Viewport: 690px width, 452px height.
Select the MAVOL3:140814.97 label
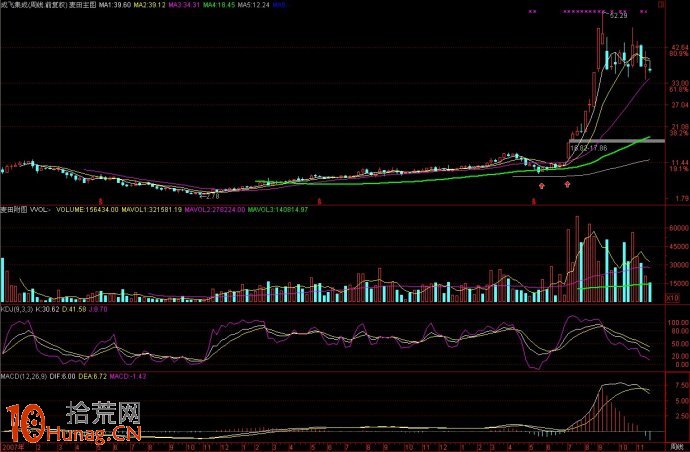(278, 210)
